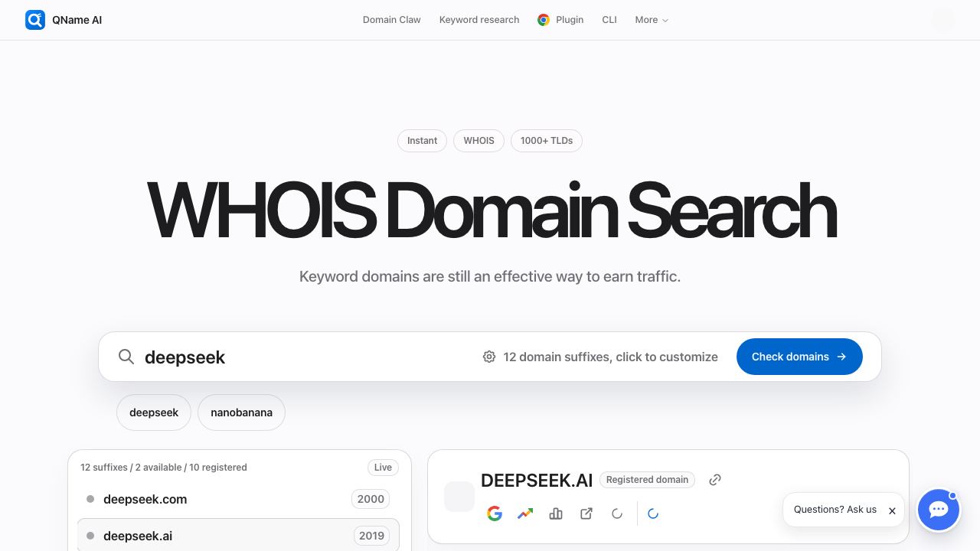Image resolution: width=980 pixels, height=551 pixels.
Task: Select the 1000+ TLDs tag pill
Action: tap(547, 141)
